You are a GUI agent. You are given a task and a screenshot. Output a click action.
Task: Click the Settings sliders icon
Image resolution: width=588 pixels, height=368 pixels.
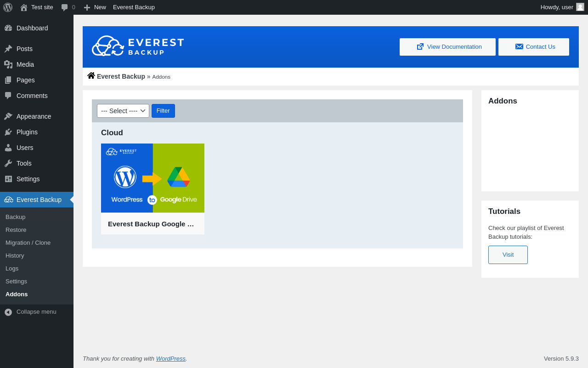point(8,179)
